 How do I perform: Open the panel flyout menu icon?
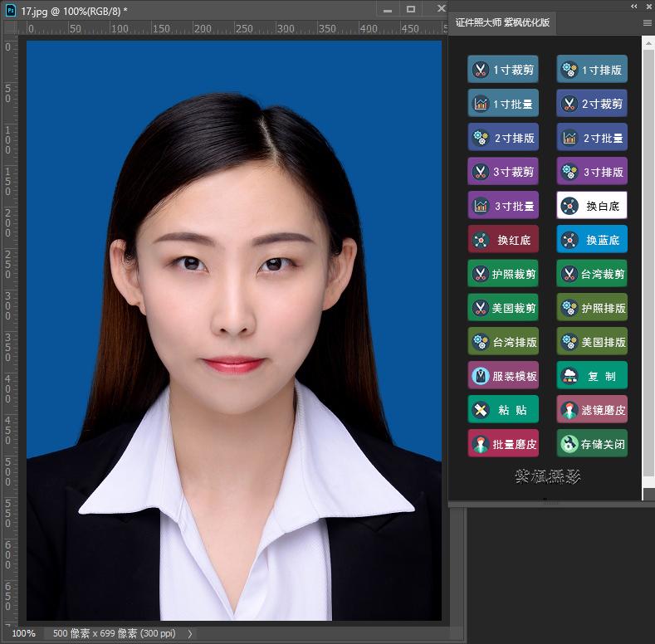point(647,23)
